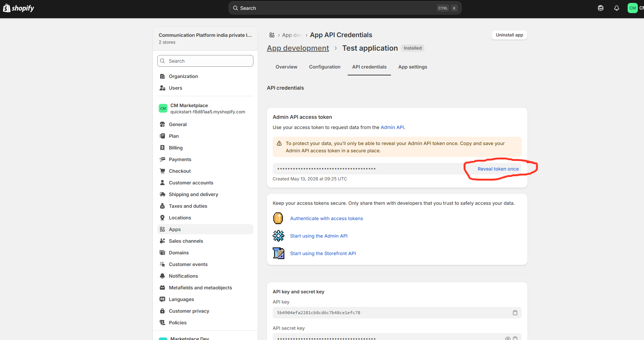The height and width of the screenshot is (340, 644).
Task: Open Start using the Admin API link
Action: 319,236
